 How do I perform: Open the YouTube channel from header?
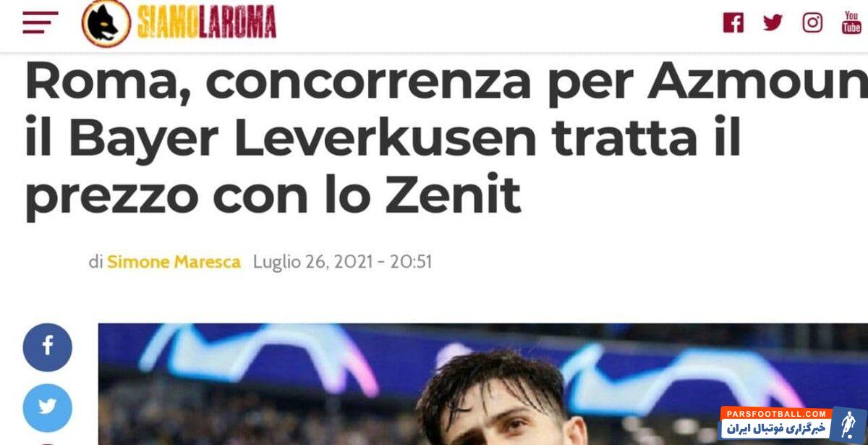pos(851,22)
